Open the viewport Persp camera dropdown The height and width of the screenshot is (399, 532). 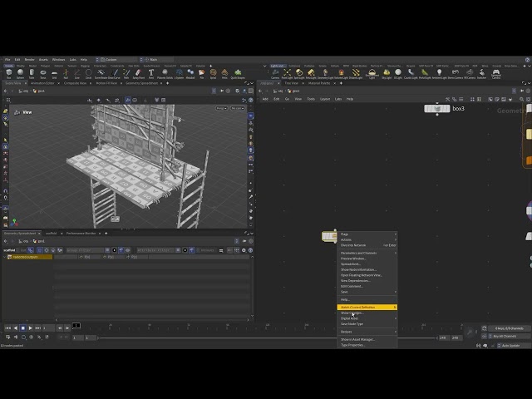coord(221,108)
